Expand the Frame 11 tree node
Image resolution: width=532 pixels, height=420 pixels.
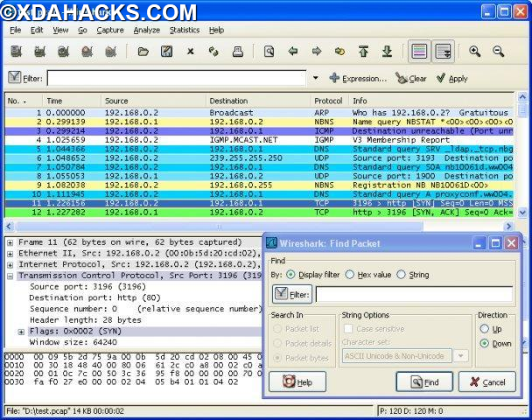tap(10, 243)
